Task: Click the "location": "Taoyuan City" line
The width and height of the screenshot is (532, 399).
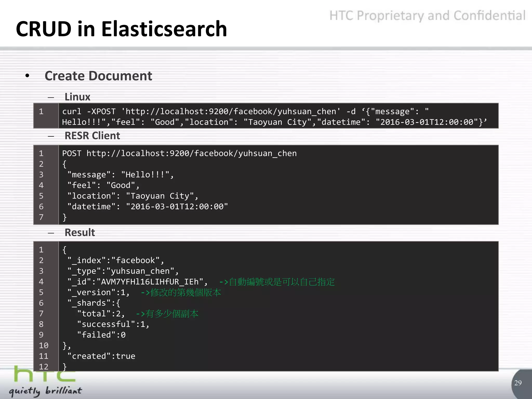Action: tap(132, 196)
